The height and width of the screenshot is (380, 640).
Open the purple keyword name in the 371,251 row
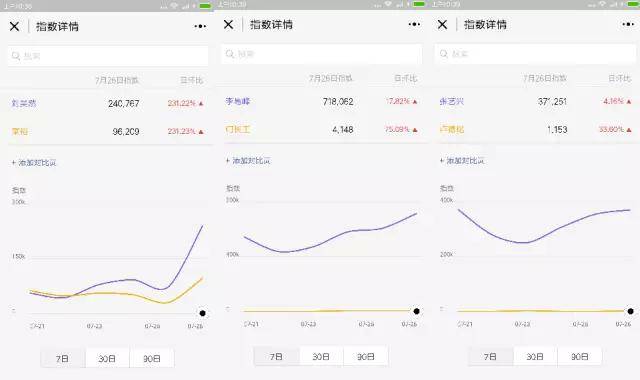tap(451, 101)
